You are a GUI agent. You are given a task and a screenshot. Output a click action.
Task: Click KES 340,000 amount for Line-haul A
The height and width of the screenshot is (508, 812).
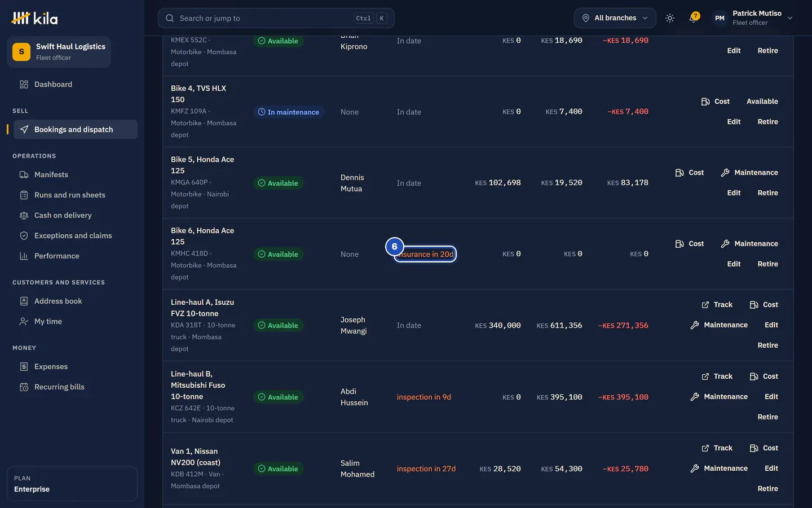pos(498,326)
